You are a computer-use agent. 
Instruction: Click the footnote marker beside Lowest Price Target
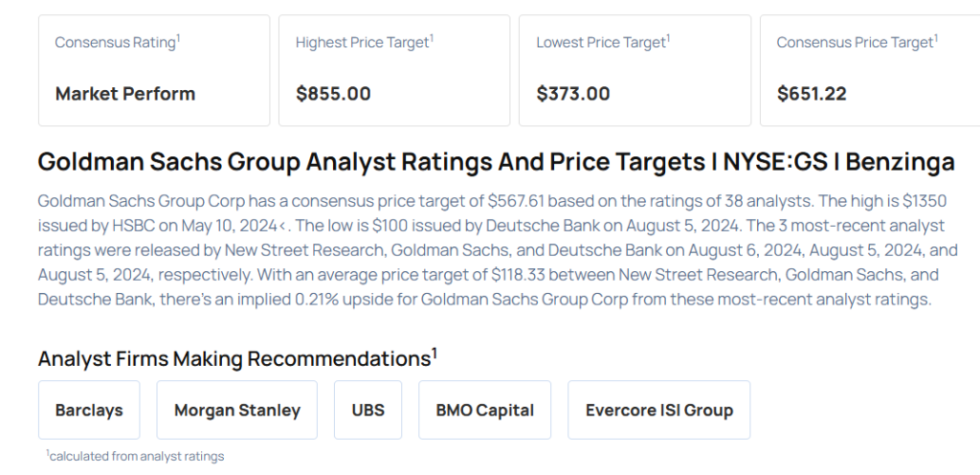[668, 38]
